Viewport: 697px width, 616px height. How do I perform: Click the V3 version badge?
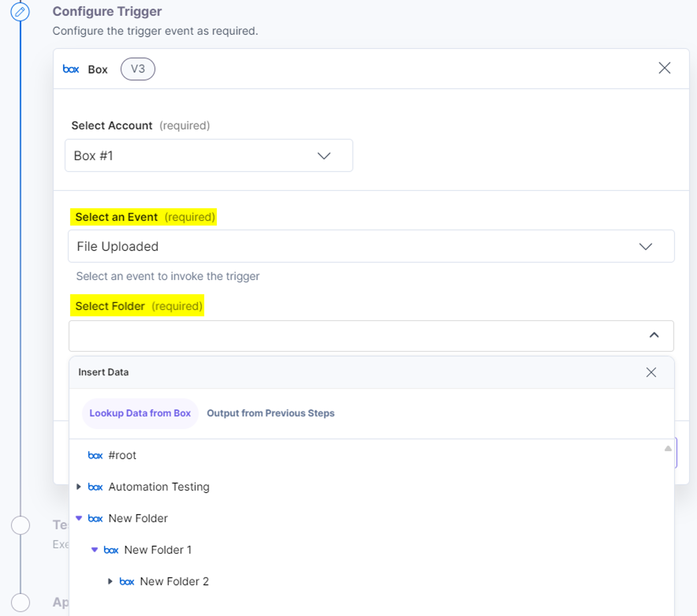138,69
